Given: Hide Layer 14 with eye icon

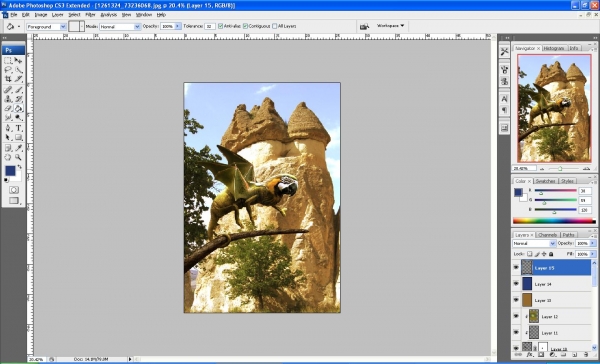Looking at the screenshot, I should (516, 284).
